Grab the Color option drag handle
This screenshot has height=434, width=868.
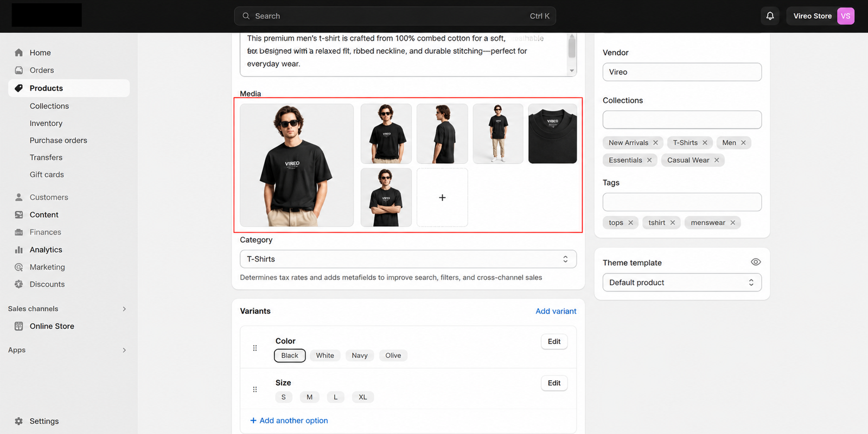[255, 348]
